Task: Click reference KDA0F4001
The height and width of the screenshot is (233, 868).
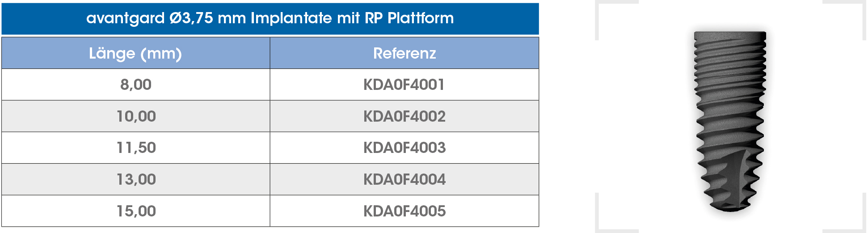Action: point(404,85)
